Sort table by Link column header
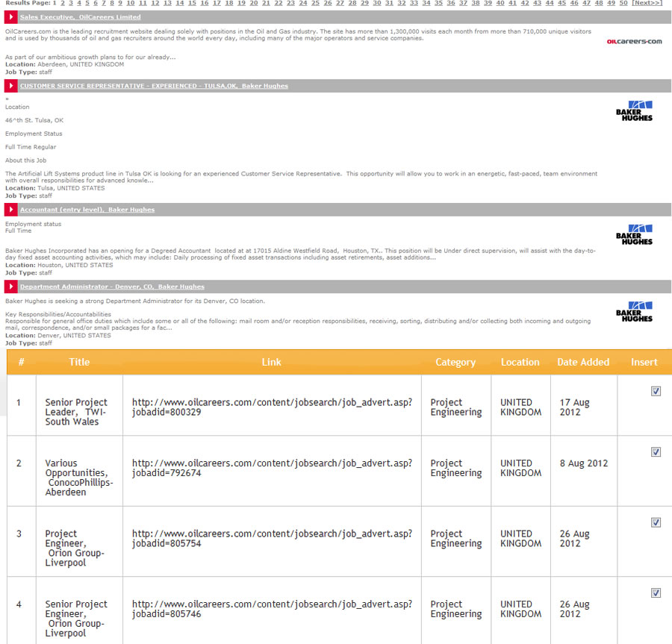 point(272,362)
